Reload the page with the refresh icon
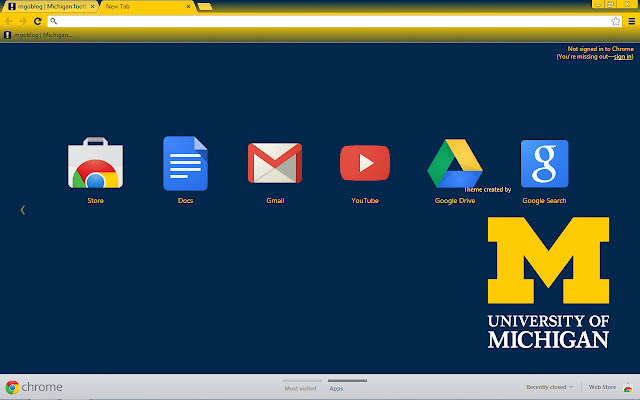This screenshot has height=400, width=640. click(x=38, y=21)
